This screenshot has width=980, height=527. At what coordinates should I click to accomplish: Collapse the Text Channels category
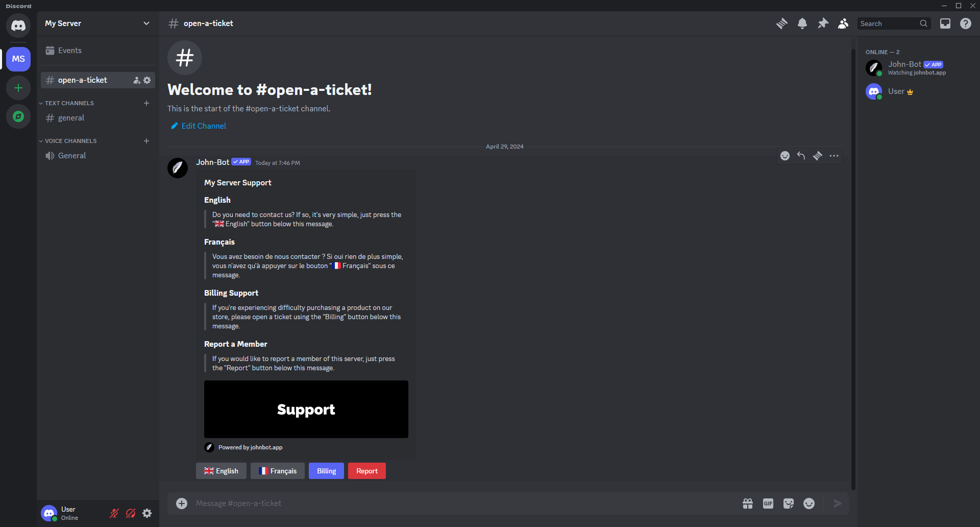(x=69, y=103)
